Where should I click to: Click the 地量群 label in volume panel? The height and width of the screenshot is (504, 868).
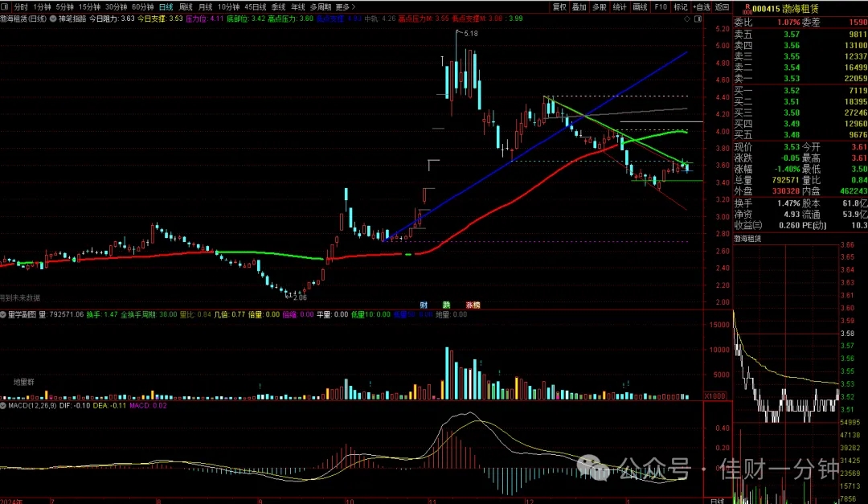(x=24, y=382)
